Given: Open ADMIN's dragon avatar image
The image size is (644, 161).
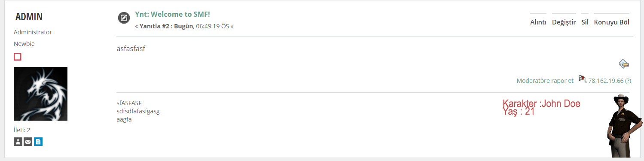Looking at the screenshot, I should coord(41,94).
